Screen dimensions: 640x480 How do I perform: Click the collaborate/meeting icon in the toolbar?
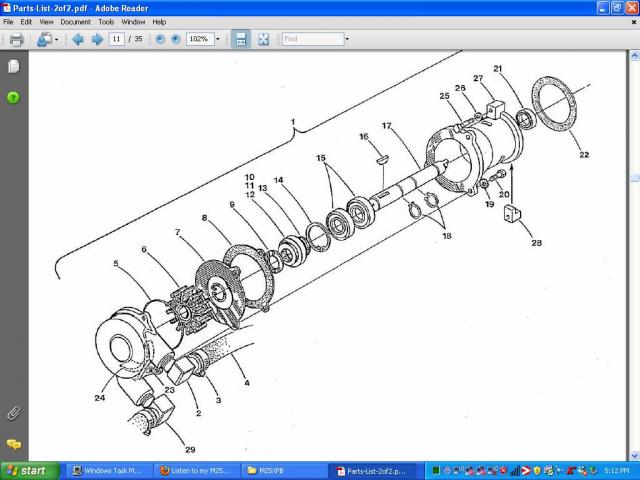point(44,40)
